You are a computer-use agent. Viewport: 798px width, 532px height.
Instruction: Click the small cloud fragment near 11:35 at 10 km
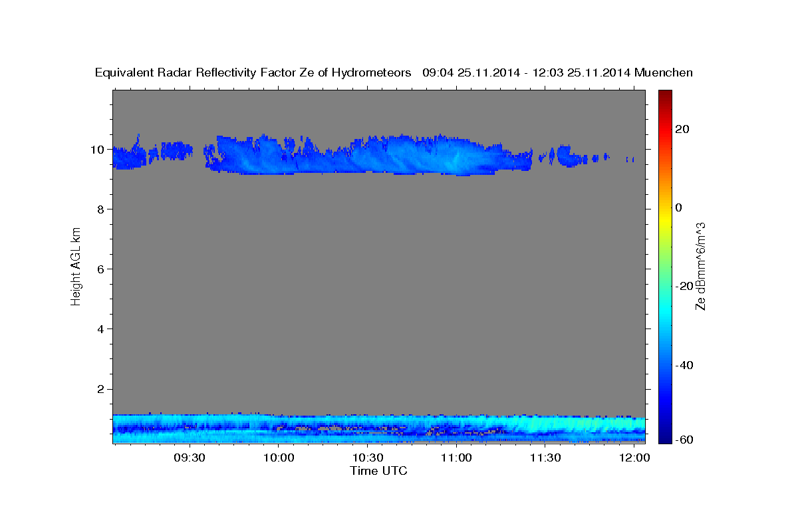[x=567, y=156]
